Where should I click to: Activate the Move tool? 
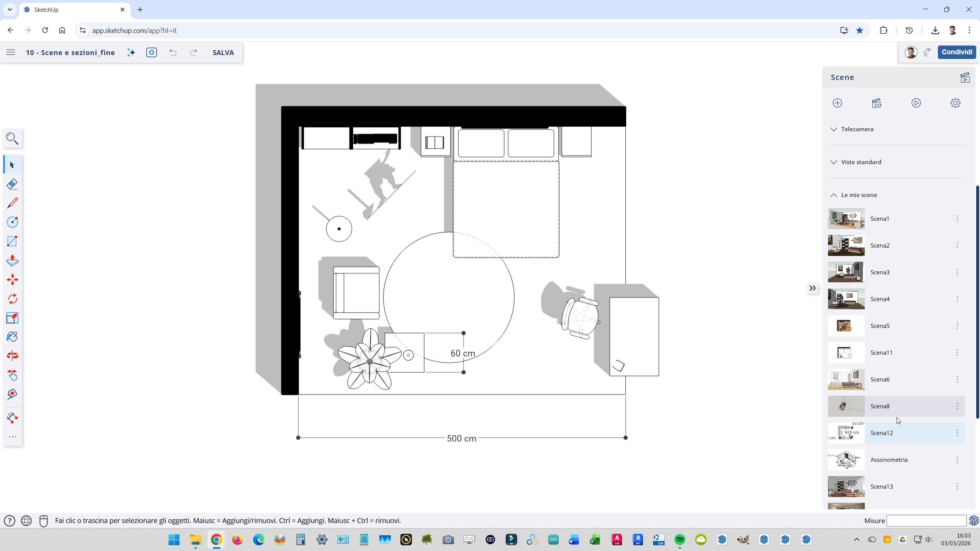[x=12, y=280]
